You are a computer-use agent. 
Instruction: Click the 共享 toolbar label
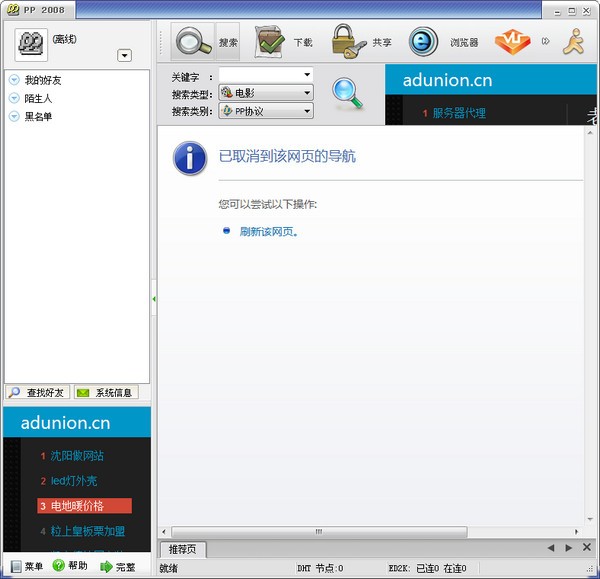pos(382,42)
